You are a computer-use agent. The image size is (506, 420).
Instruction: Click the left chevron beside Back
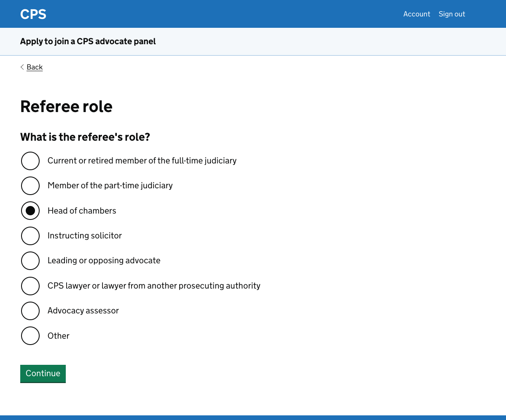(22, 67)
